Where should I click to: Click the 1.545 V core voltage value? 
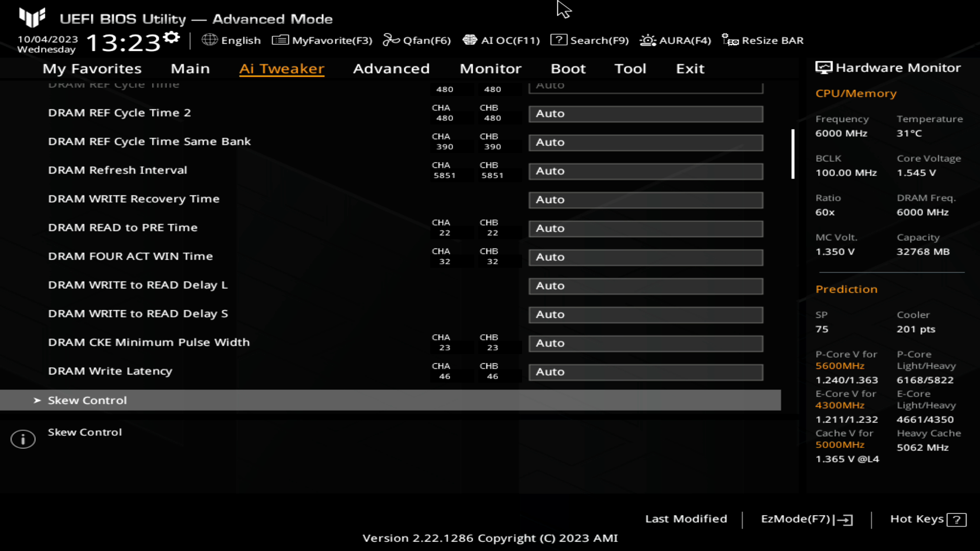916,173
